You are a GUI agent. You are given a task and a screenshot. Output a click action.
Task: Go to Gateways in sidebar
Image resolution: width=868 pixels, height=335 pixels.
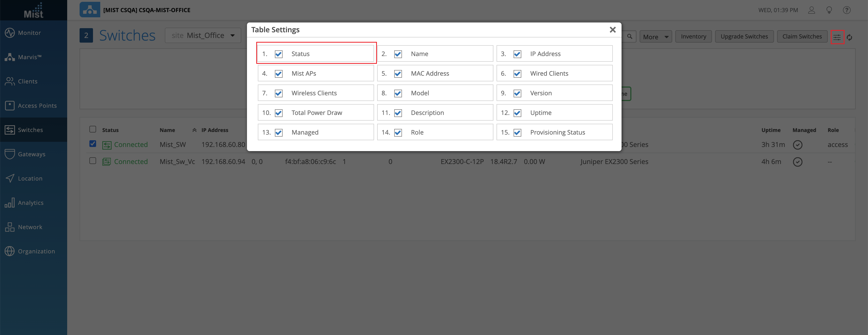[31, 154]
